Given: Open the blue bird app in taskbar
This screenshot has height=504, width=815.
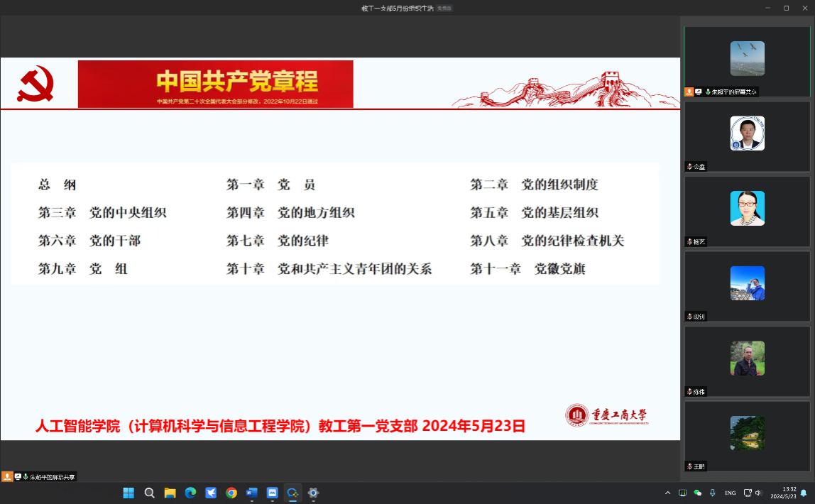Looking at the screenshot, I should pos(211,493).
